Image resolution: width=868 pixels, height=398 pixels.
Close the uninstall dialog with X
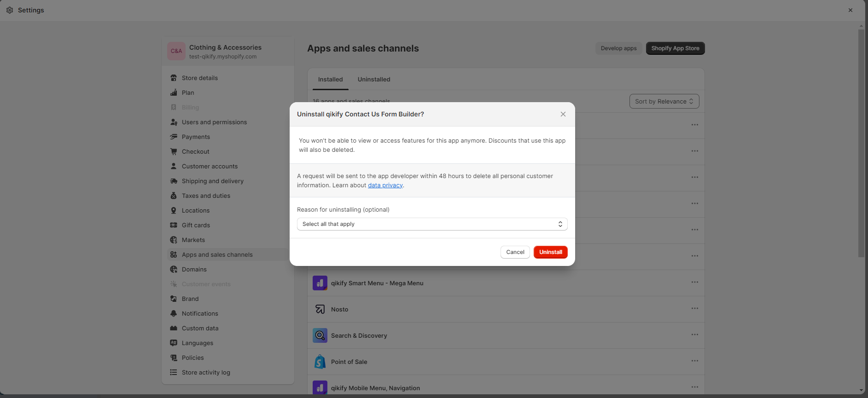click(563, 114)
